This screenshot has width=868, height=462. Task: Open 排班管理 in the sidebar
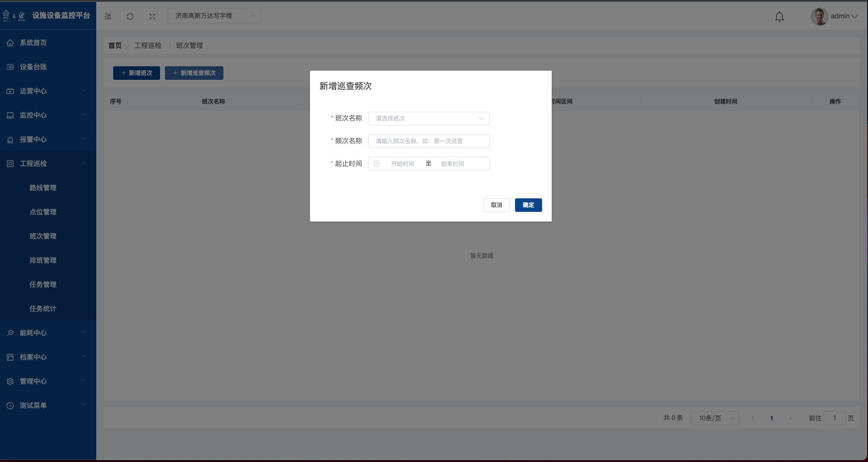[43, 260]
